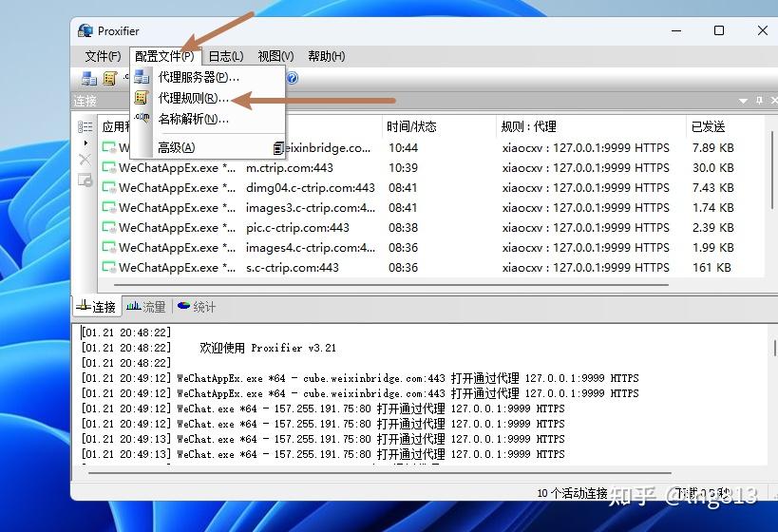Click the 1.99 KB sent value
Screen dimensions: 778x532
point(713,247)
